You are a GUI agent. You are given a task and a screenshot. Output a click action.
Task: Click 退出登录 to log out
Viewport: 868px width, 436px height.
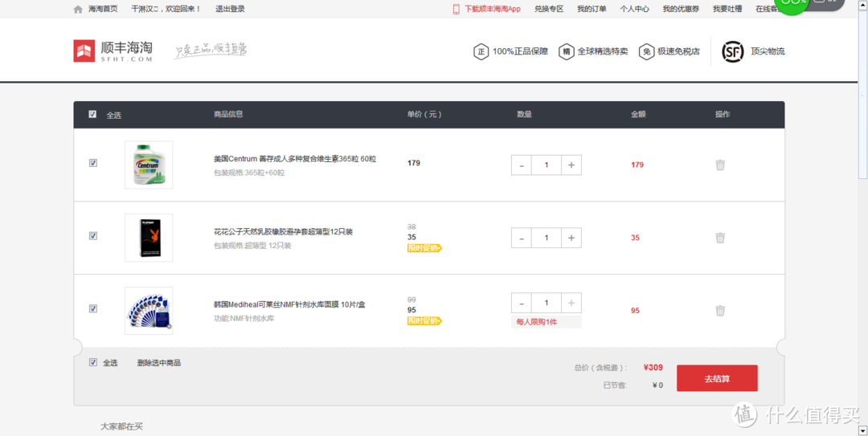coord(230,10)
